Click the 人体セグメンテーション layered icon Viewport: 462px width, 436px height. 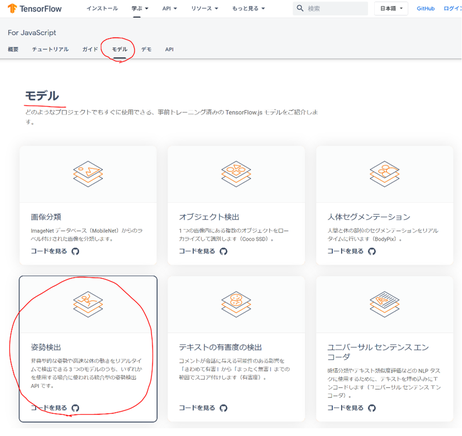[384, 174]
